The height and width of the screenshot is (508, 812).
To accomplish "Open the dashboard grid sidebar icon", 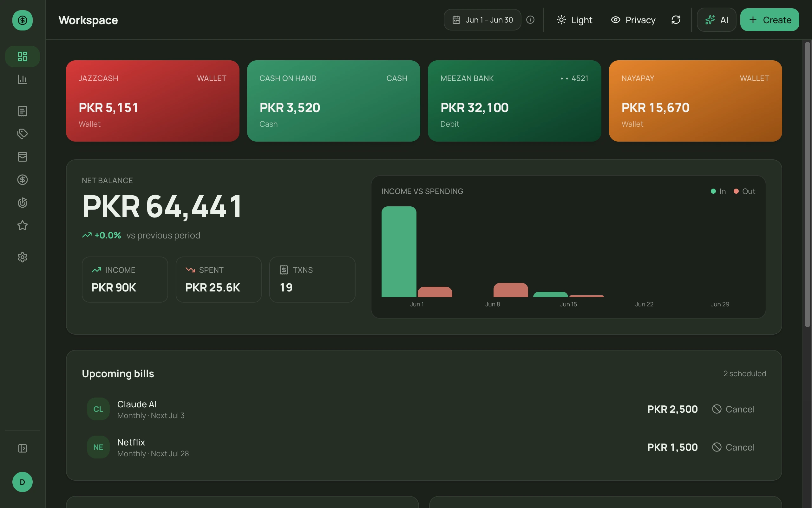I will (x=23, y=57).
